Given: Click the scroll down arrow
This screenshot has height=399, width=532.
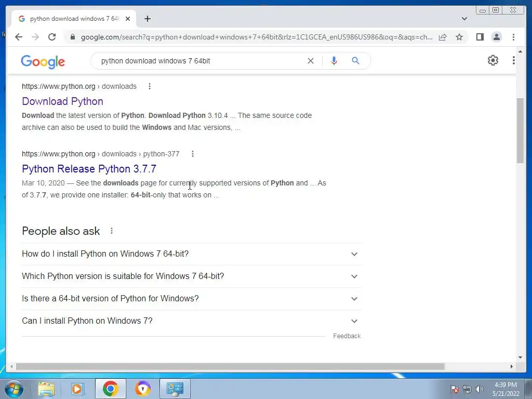Looking at the screenshot, I should (520, 357).
